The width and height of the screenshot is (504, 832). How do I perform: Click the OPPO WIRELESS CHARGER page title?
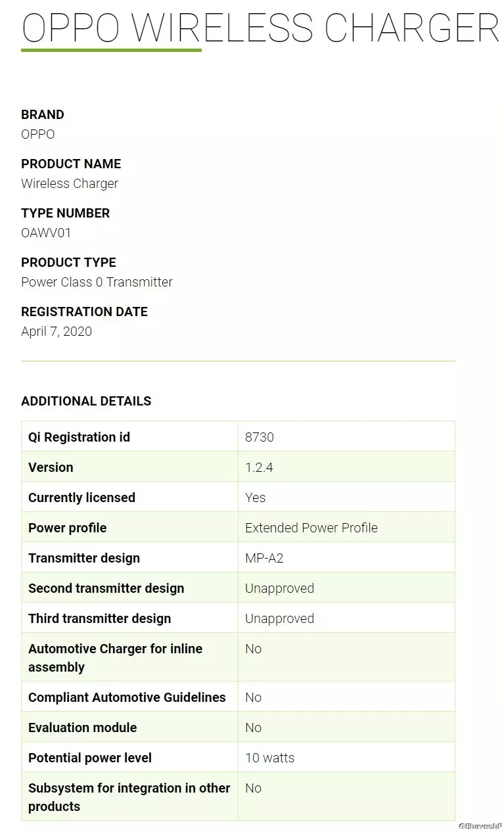[260, 28]
